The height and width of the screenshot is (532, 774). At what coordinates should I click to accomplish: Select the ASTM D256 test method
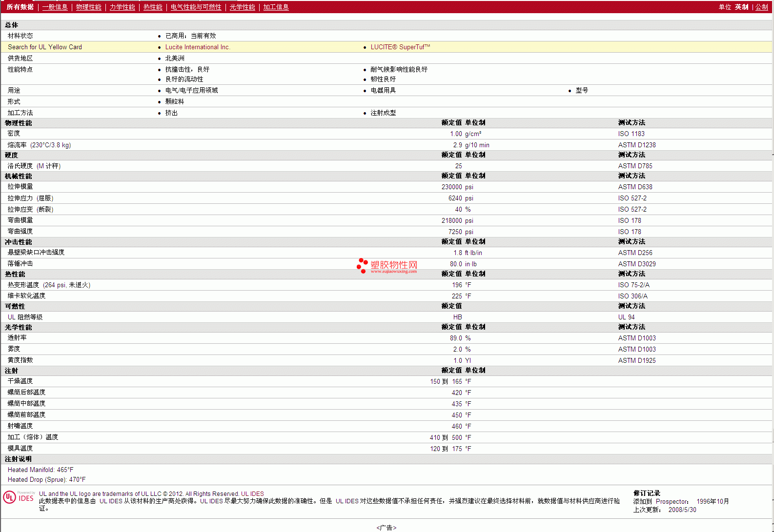pos(635,253)
